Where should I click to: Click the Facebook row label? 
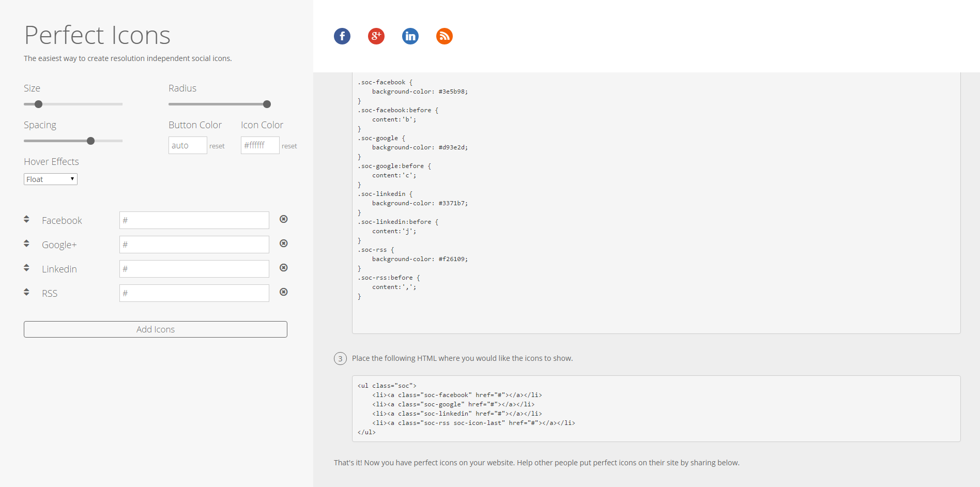click(x=62, y=221)
